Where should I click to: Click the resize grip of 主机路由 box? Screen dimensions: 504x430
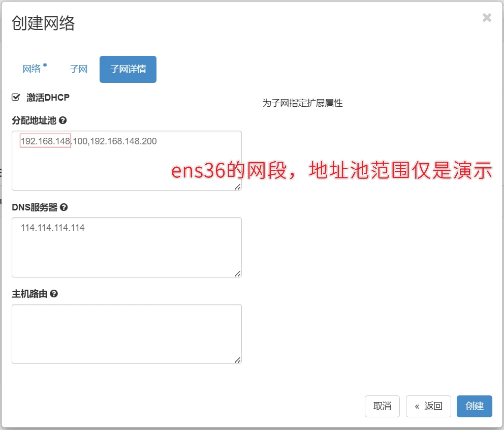(x=238, y=360)
